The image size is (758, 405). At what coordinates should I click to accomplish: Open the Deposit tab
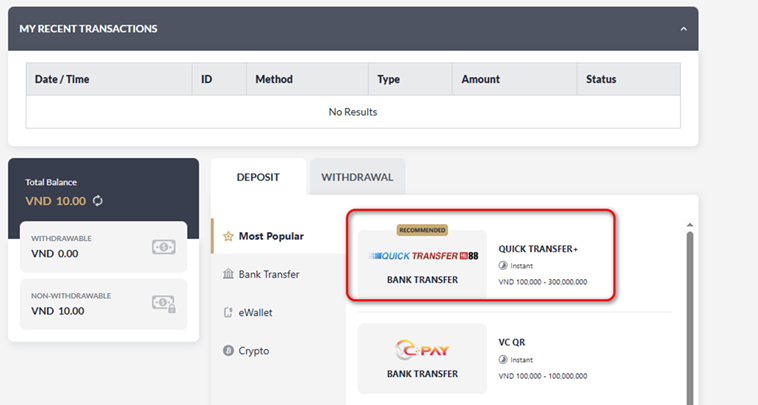coord(258,177)
